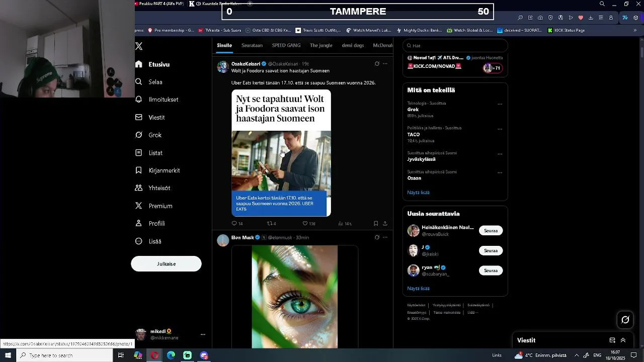
Task: Click Grok icon on Elon Musk post
Action: click(377, 237)
